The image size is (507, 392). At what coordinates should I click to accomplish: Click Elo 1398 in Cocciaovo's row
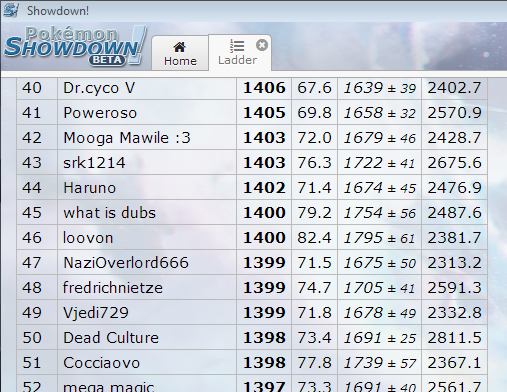[264, 363]
